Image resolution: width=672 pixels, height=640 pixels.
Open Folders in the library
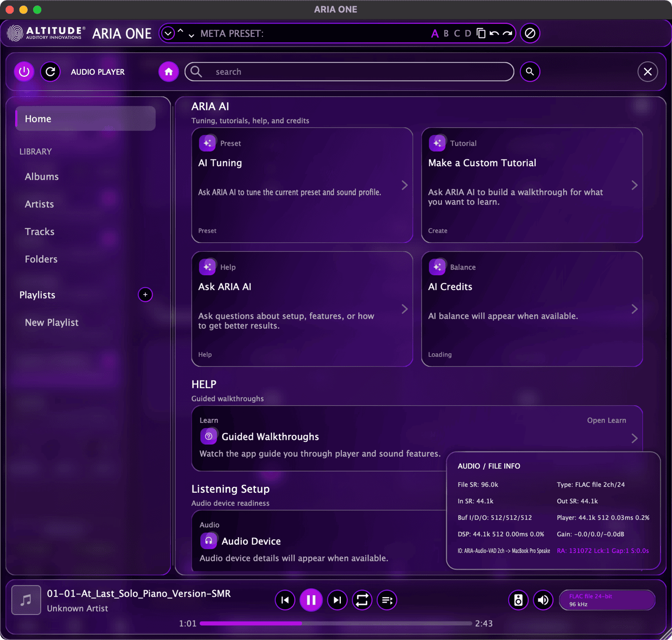click(41, 259)
